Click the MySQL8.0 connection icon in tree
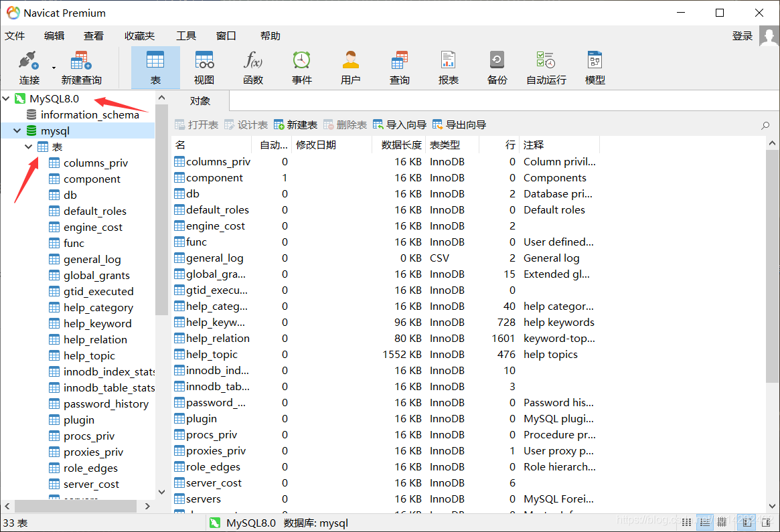Viewport: 780px width, 532px height. pyautogui.click(x=20, y=98)
